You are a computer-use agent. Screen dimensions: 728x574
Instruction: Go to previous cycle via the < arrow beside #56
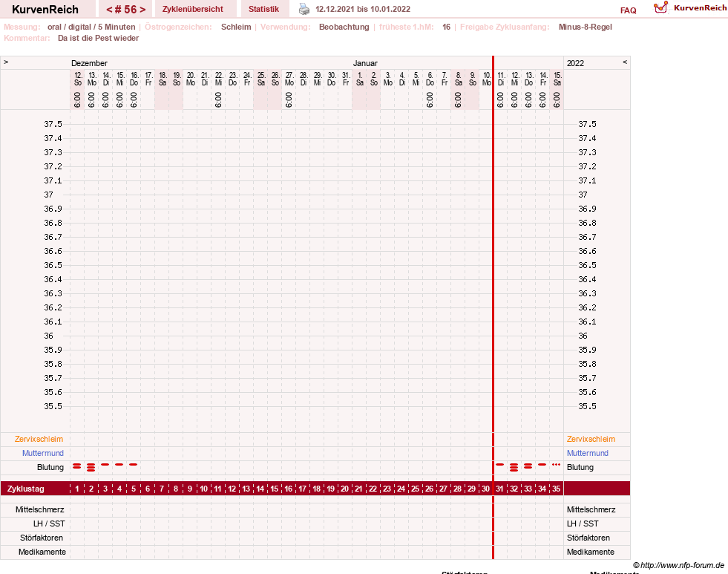click(109, 10)
